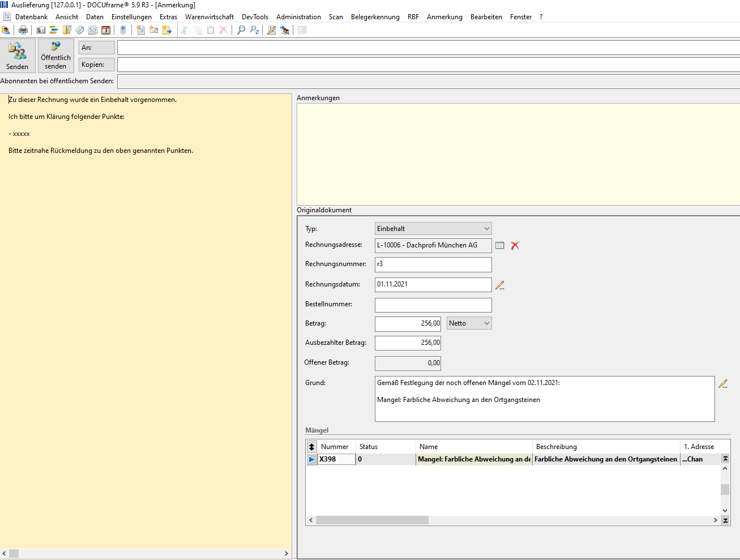Click right arrow of left text pane scrollbar
This screenshot has height=560, width=740.
pyautogui.click(x=286, y=553)
